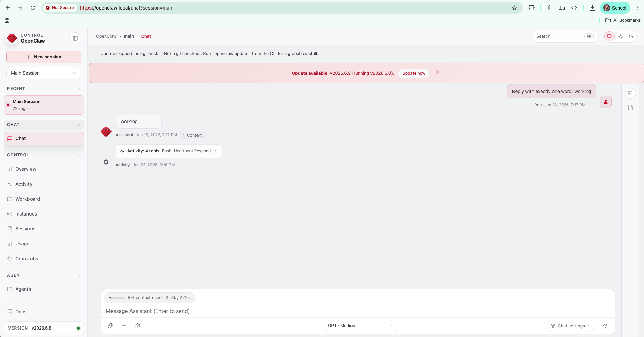644x337 pixels.
Task: Click the activity gear avatar icon
Action: [106, 162]
